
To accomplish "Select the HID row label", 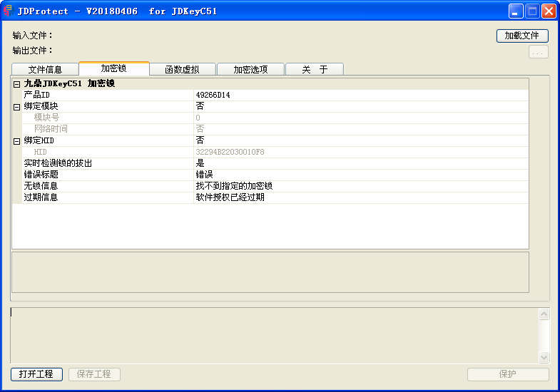I will [41, 152].
